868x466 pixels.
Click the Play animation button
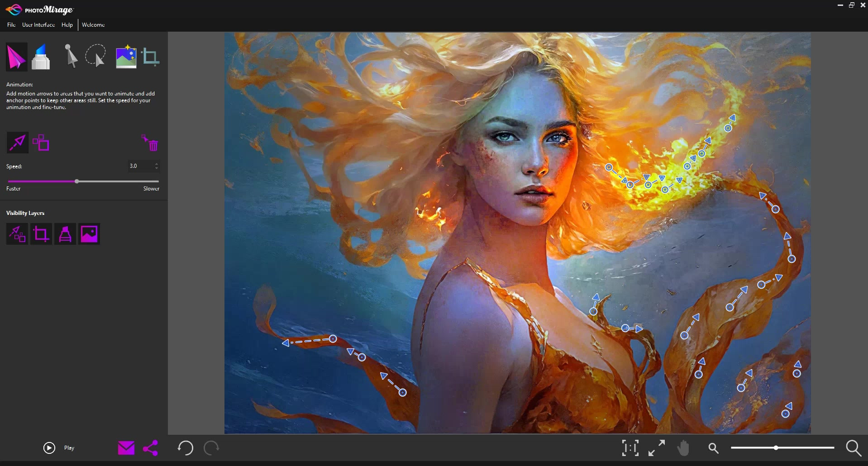49,448
